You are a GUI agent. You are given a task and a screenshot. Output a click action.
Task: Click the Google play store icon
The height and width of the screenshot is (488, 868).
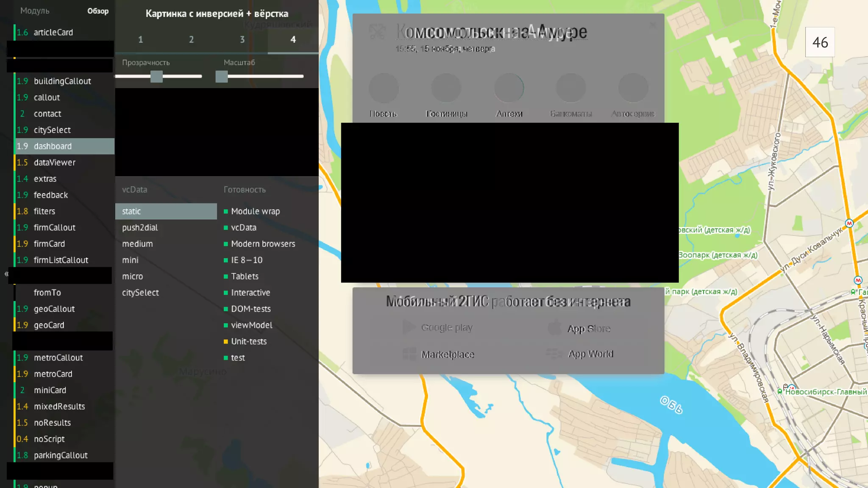[409, 327]
